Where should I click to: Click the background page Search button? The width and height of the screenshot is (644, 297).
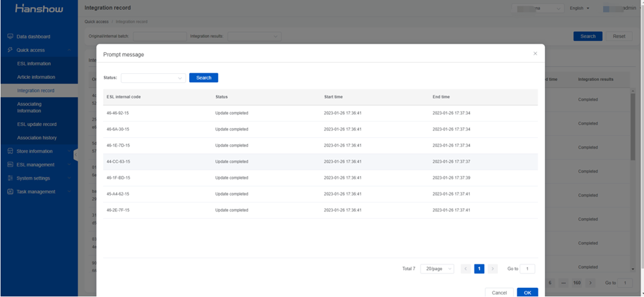pos(588,36)
